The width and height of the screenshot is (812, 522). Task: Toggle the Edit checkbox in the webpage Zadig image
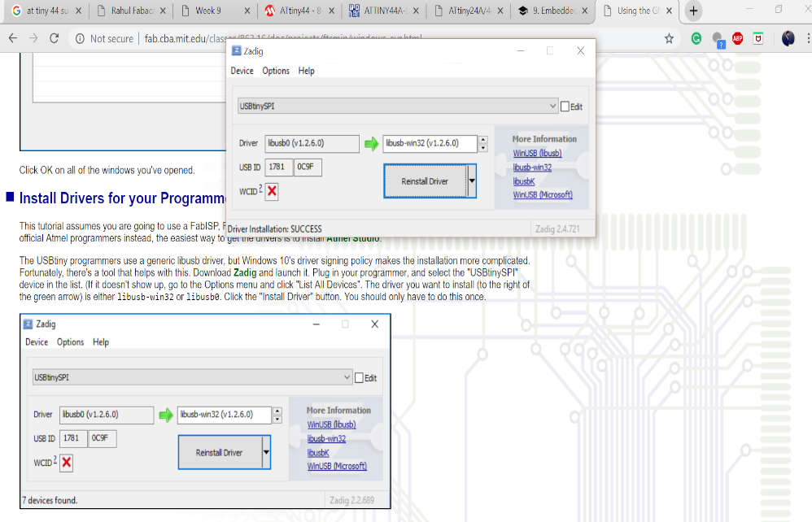click(359, 377)
